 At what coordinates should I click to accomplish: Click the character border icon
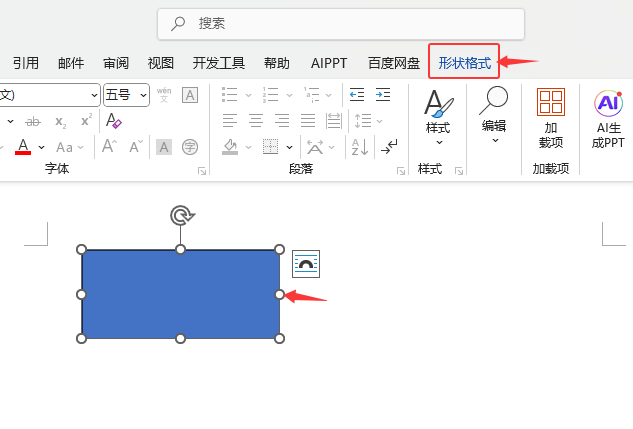tap(190, 95)
